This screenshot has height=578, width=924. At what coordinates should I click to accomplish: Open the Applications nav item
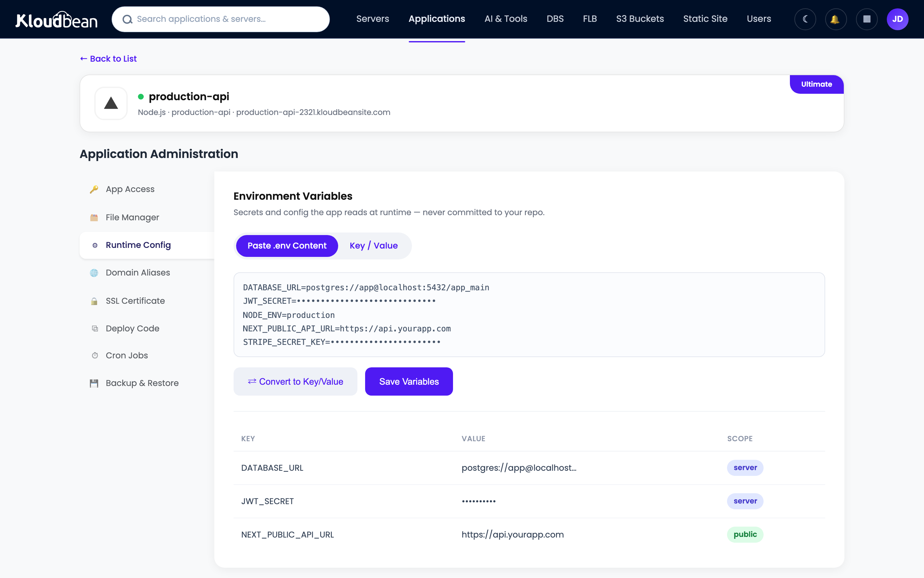[437, 19]
